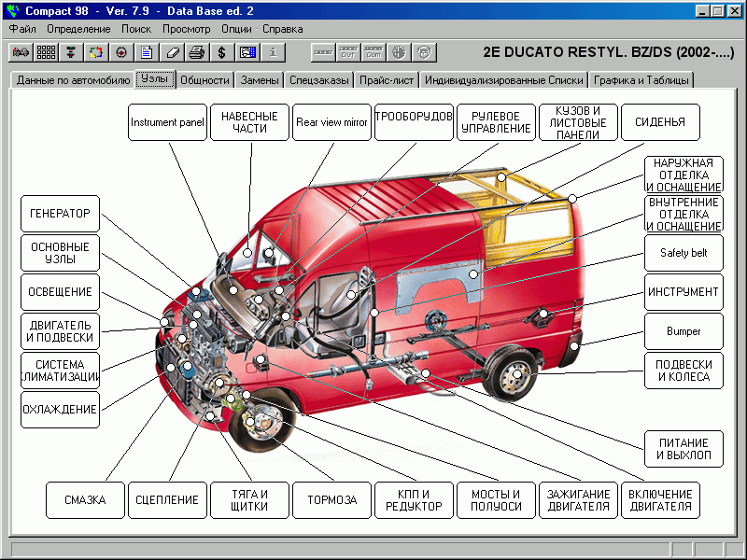Select the ИНСТРУМЕНТ button

click(684, 292)
